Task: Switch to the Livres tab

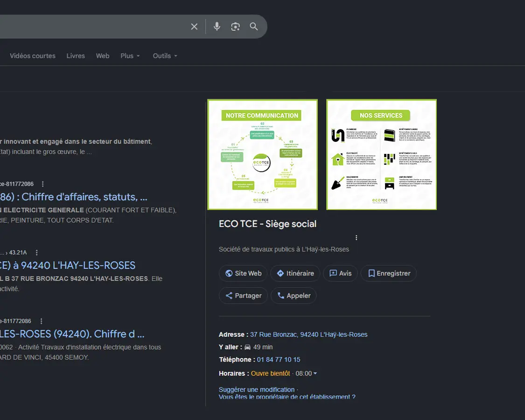Action: point(76,56)
